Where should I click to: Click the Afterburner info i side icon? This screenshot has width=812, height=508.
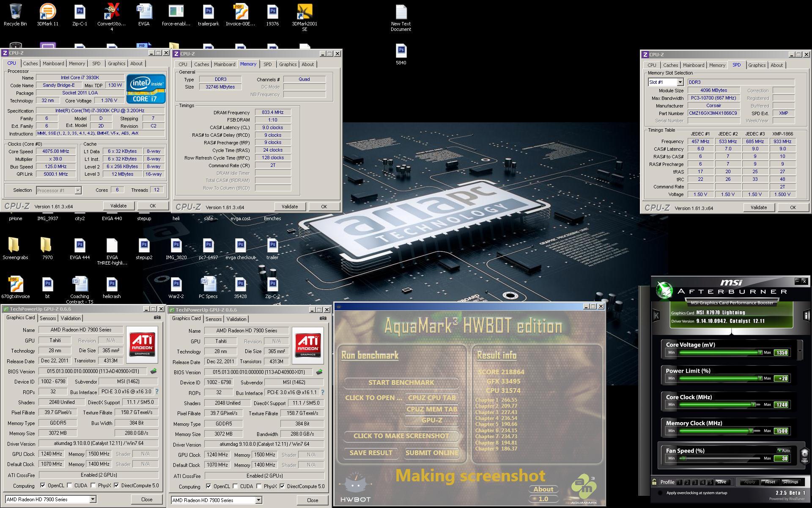pyautogui.click(x=806, y=315)
